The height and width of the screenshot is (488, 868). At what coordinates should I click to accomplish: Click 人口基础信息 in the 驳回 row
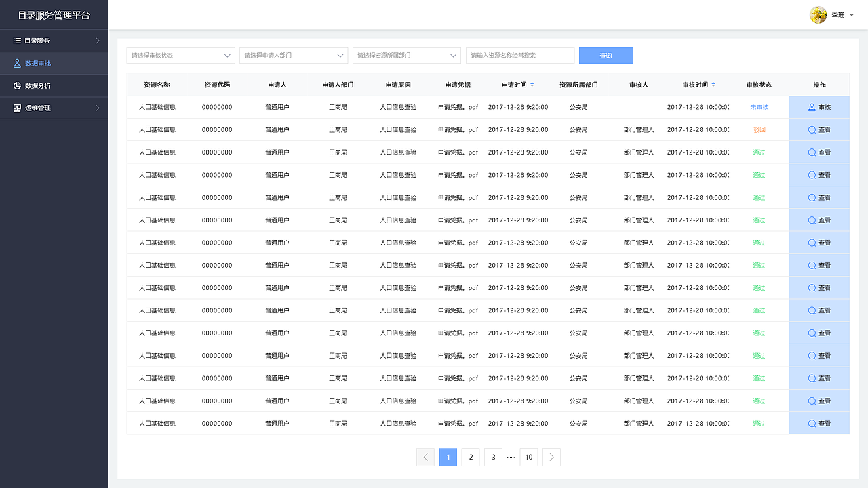pos(157,129)
